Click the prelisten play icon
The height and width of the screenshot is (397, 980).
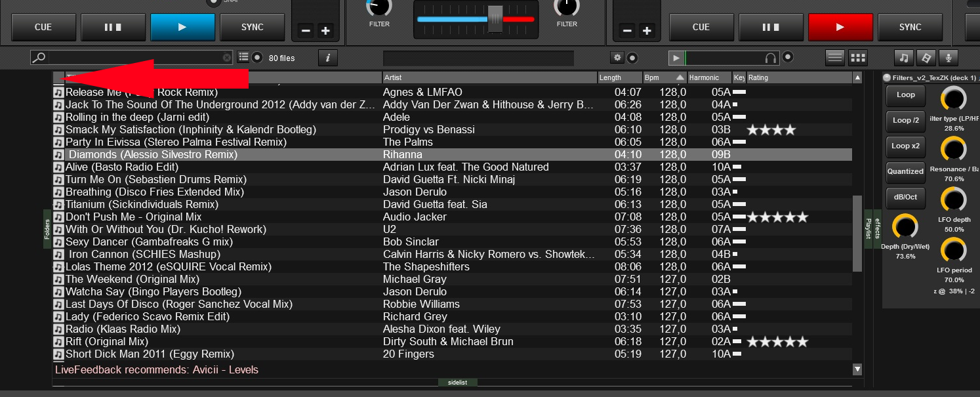[676, 58]
